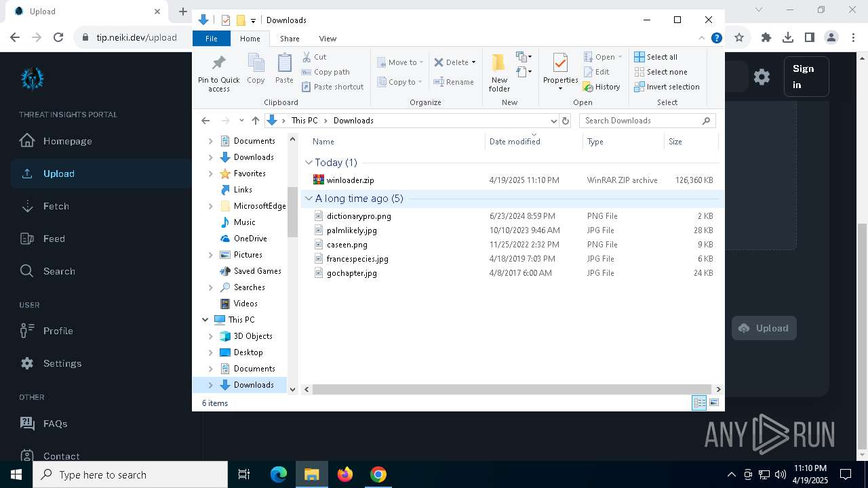This screenshot has height=488, width=868.
Task: Click the Rename ribbon button
Action: coord(454,82)
